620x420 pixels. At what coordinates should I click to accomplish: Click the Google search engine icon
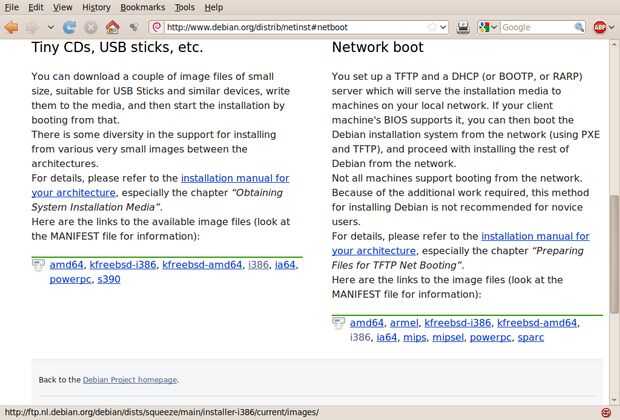484,27
